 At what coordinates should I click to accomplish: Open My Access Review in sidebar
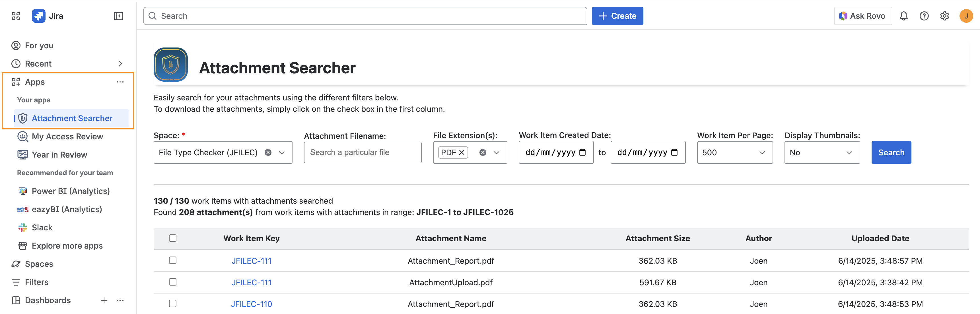coord(67,137)
